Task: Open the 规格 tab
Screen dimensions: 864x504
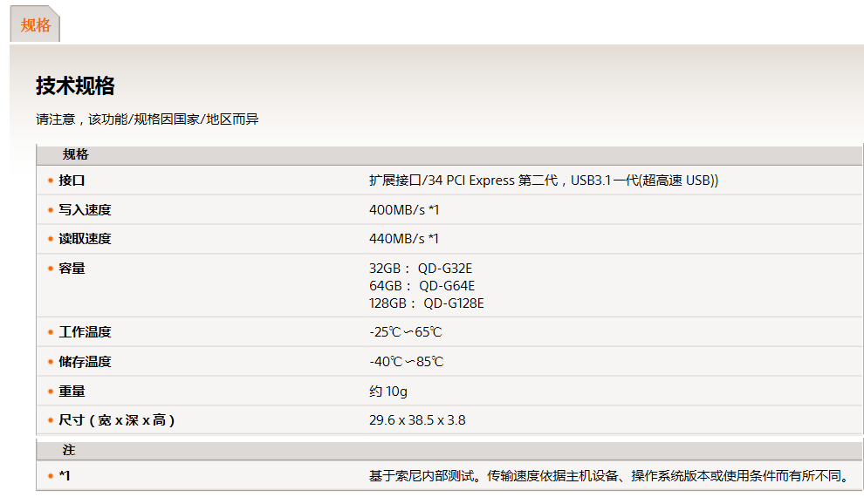Action: 36,25
